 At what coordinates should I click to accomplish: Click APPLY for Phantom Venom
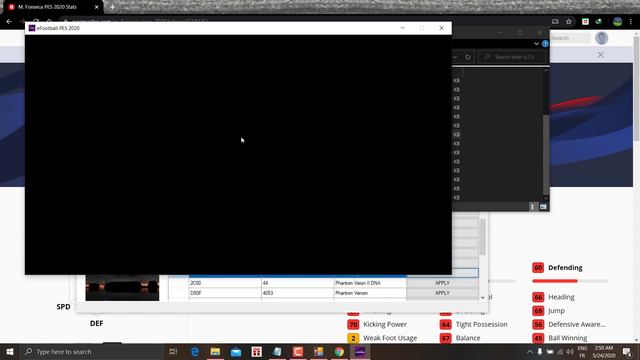pyautogui.click(x=442, y=293)
